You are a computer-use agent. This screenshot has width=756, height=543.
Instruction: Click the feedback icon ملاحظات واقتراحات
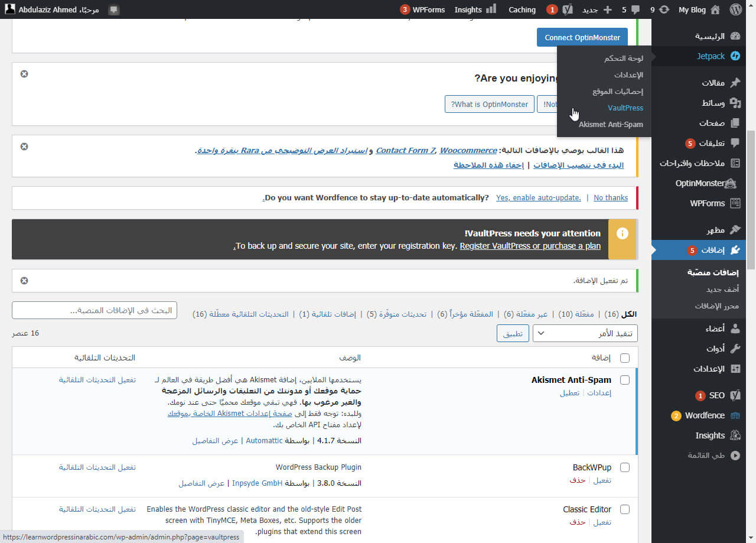click(x=735, y=163)
